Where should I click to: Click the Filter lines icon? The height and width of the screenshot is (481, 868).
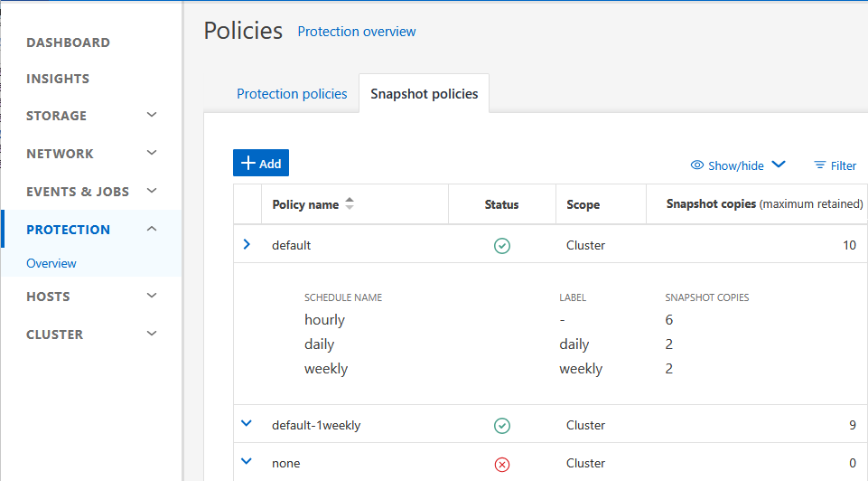pyautogui.click(x=820, y=165)
